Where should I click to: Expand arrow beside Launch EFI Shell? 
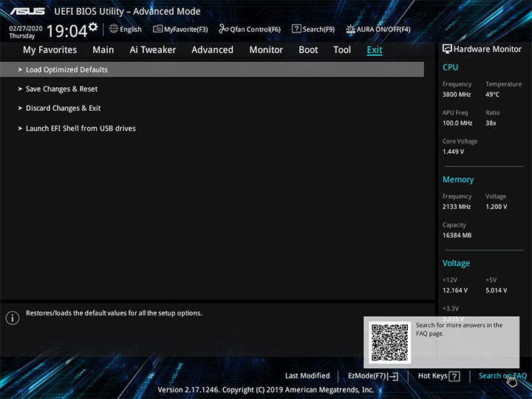click(20, 129)
